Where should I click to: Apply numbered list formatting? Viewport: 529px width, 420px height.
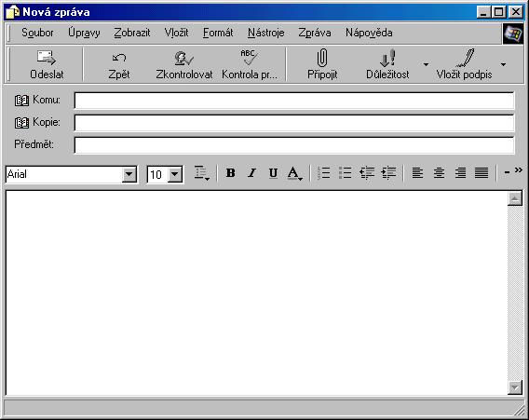pos(323,173)
